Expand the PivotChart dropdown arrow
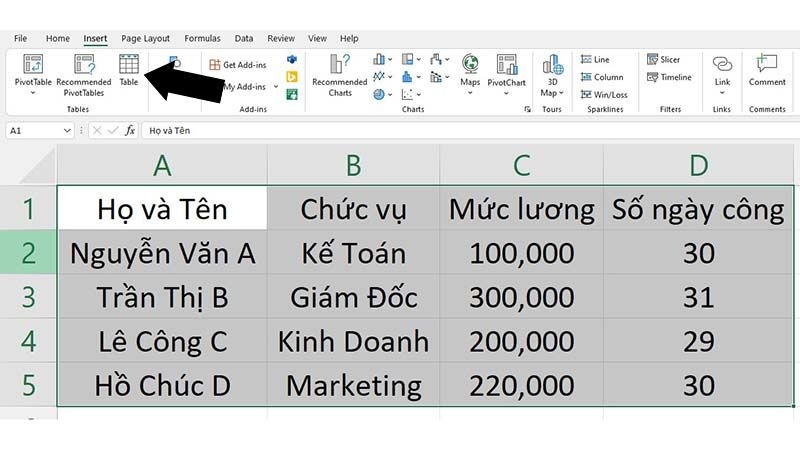This screenshot has width=800, height=450. 506,93
